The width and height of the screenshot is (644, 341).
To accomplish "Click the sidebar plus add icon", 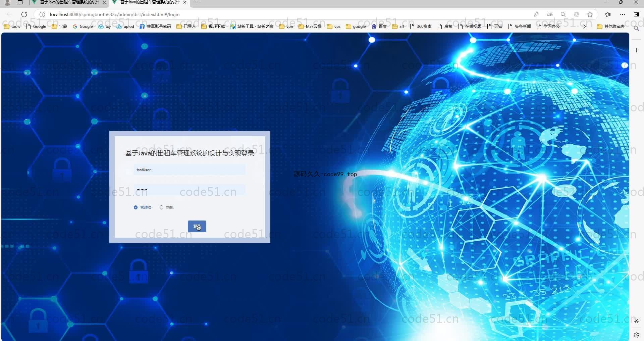I will pos(637,50).
